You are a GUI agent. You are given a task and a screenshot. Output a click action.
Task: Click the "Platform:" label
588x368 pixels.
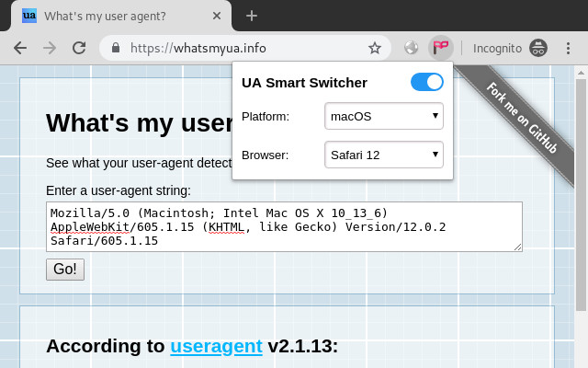(x=266, y=117)
